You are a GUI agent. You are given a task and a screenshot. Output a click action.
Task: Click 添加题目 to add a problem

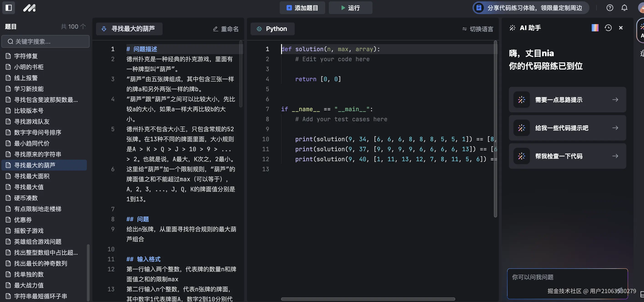302,8
